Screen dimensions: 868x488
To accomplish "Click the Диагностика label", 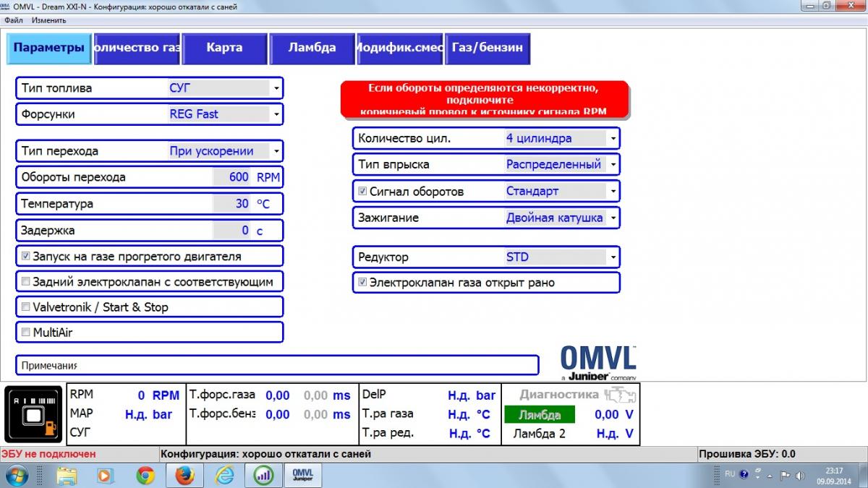I will click(558, 395).
